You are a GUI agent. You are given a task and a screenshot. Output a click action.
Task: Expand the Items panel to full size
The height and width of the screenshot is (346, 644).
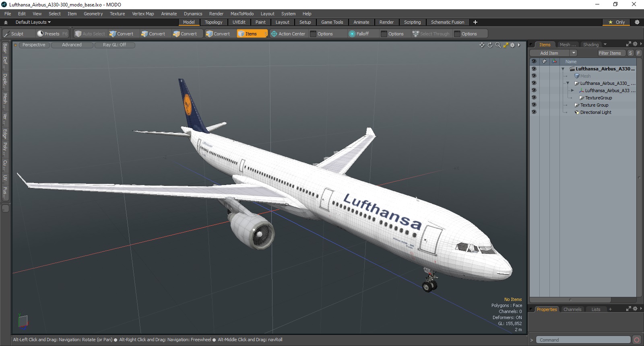(x=629, y=44)
